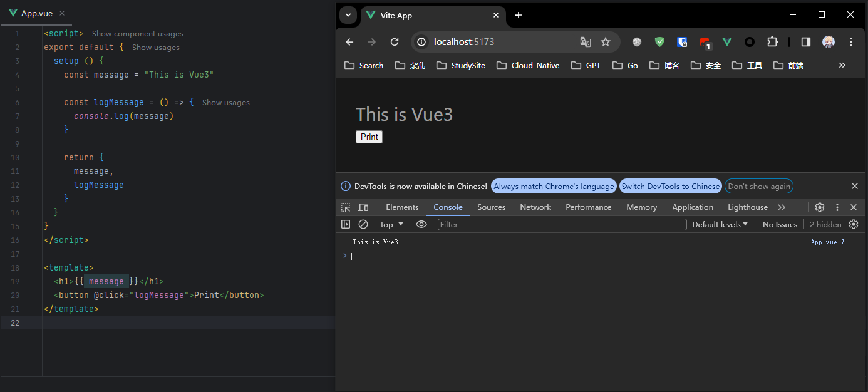The height and width of the screenshot is (392, 868).
Task: Switch to Network tab
Action: click(535, 207)
